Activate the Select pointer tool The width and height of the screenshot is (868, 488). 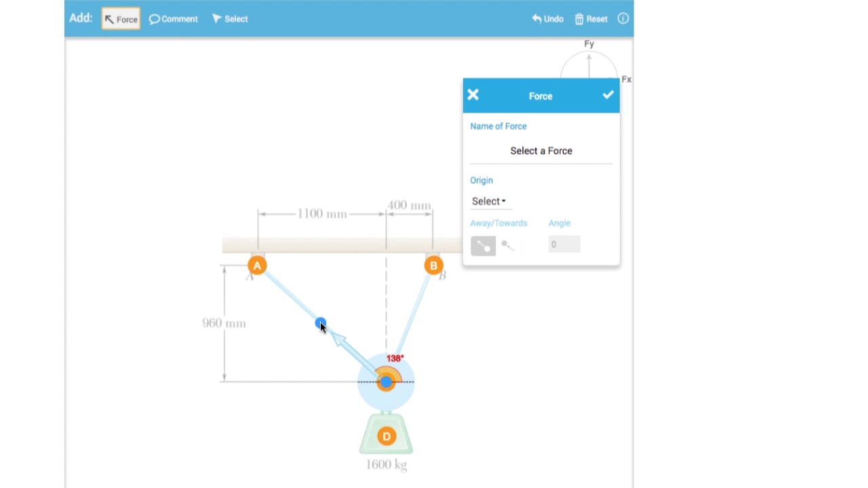pyautogui.click(x=230, y=19)
